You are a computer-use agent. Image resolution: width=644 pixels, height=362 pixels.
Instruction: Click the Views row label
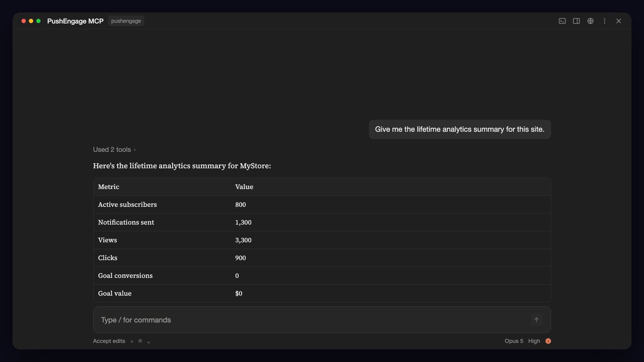(x=108, y=240)
